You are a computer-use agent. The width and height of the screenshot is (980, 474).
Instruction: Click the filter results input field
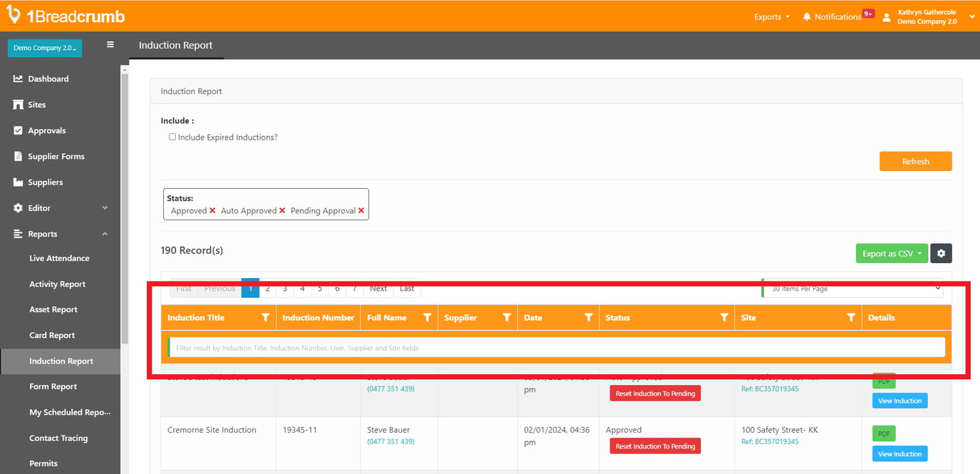[556, 347]
